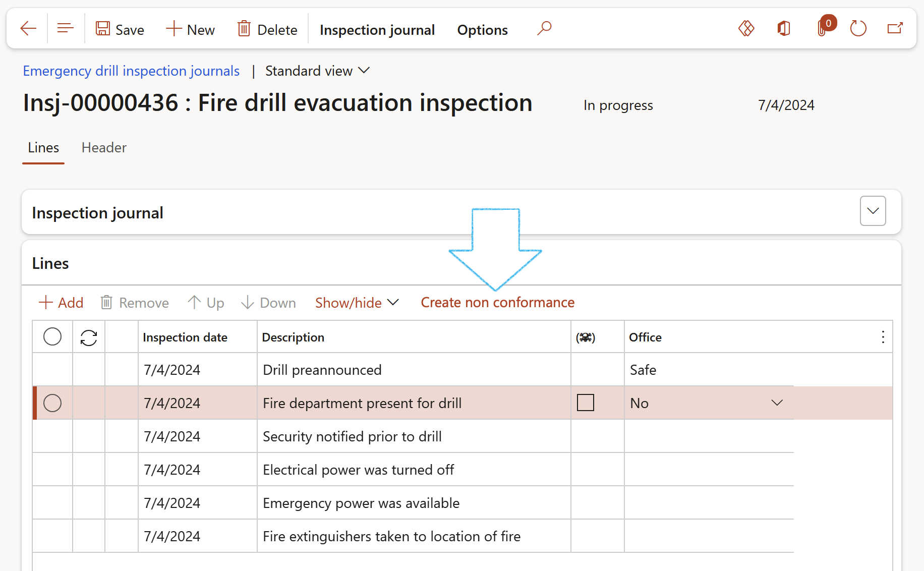The image size is (924, 571).
Task: Open Emergency drill inspection journals link
Action: click(x=131, y=71)
